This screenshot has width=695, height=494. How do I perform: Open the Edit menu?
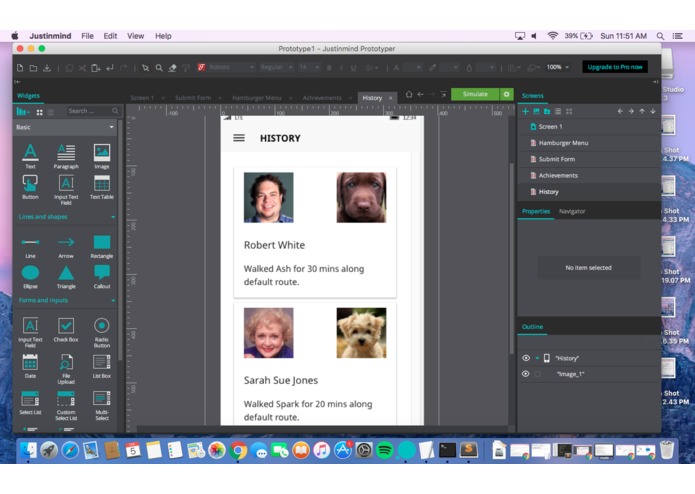coord(110,36)
